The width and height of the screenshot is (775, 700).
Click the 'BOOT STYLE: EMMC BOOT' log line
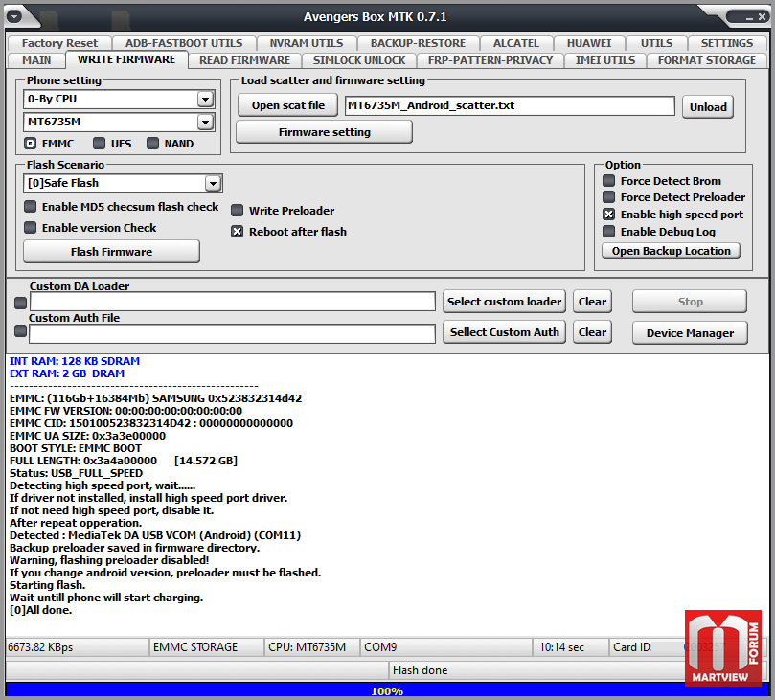pyautogui.click(x=75, y=448)
